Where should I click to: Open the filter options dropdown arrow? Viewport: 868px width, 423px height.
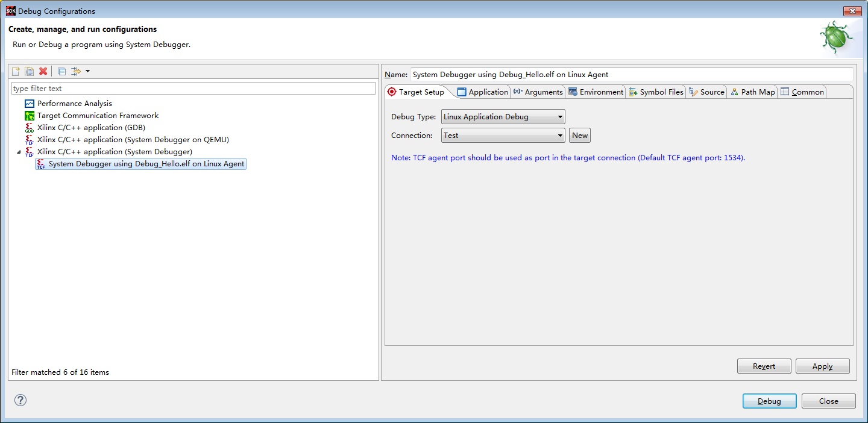88,71
